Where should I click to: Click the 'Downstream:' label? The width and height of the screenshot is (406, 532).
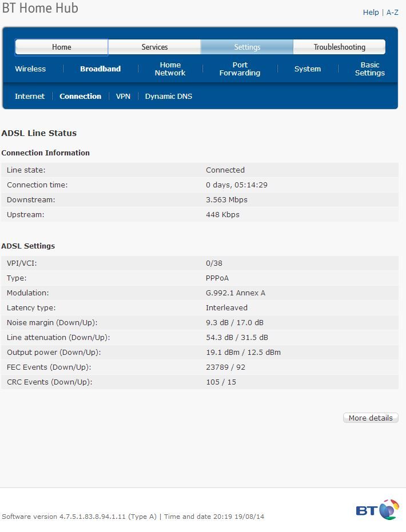click(31, 200)
